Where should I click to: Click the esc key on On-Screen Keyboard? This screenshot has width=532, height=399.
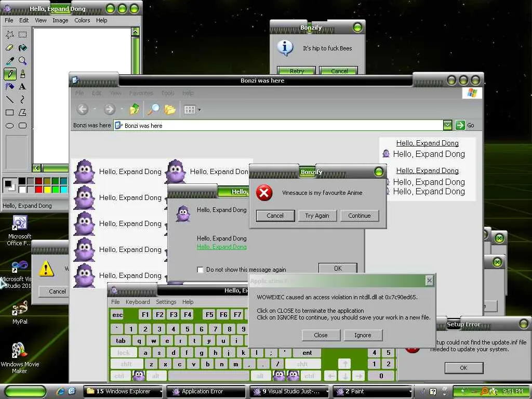coord(118,315)
